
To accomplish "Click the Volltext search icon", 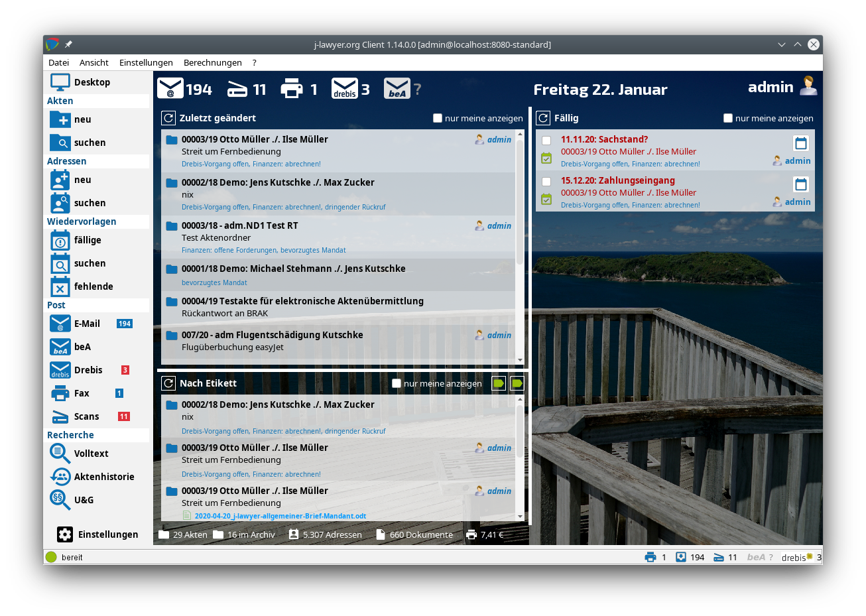I will (x=60, y=454).
